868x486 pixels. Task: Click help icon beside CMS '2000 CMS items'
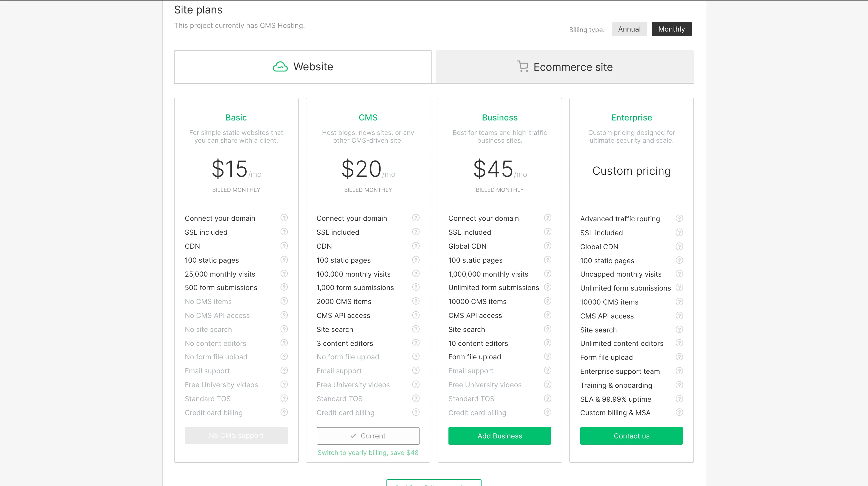(416, 301)
